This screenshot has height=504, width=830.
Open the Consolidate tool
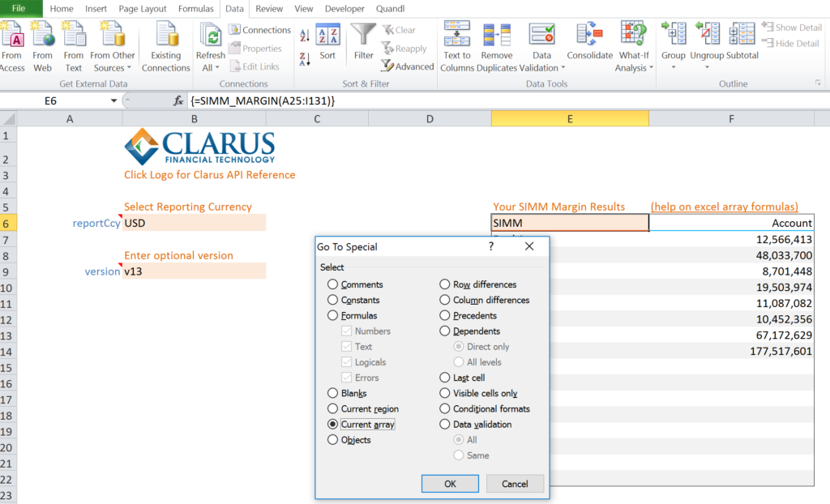(590, 41)
